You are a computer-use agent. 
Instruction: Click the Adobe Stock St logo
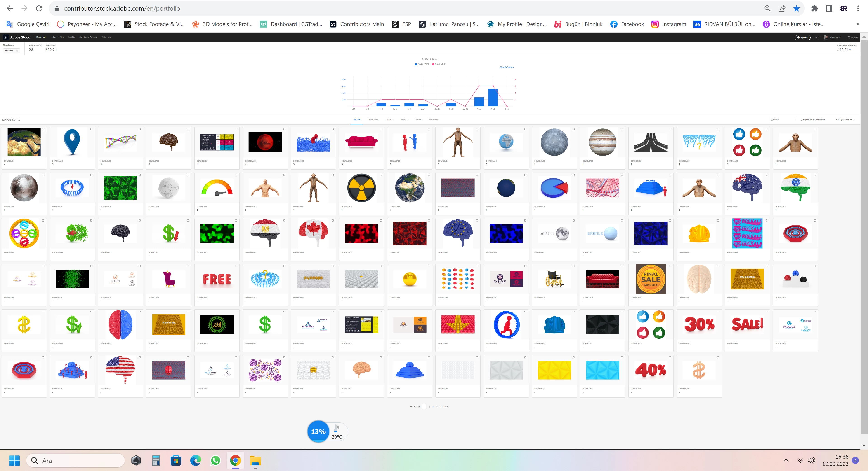[x=6, y=37]
